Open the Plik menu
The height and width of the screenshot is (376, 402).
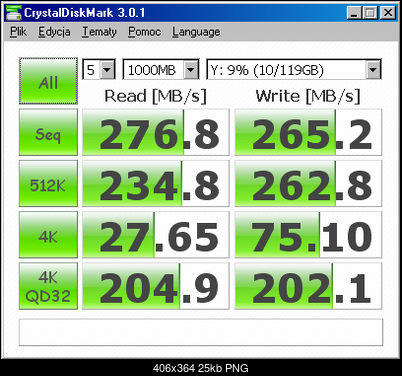tap(18, 32)
